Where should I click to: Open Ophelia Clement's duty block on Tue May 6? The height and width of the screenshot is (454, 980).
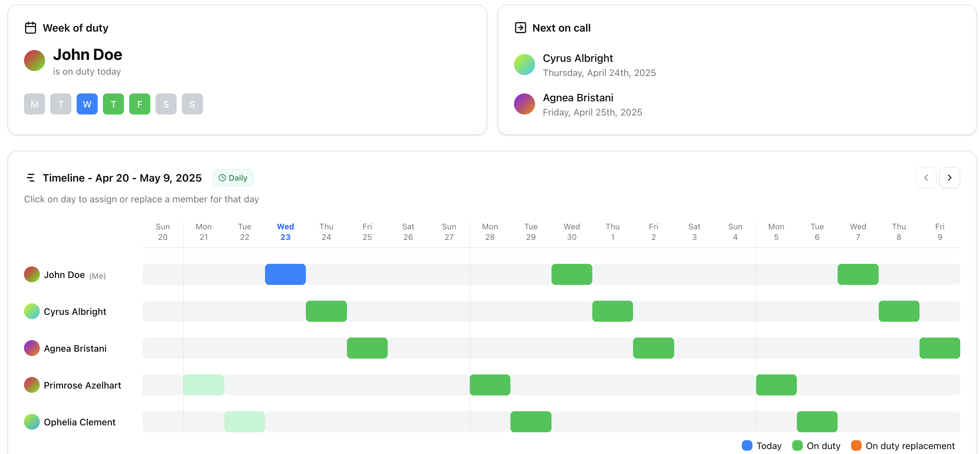817,422
